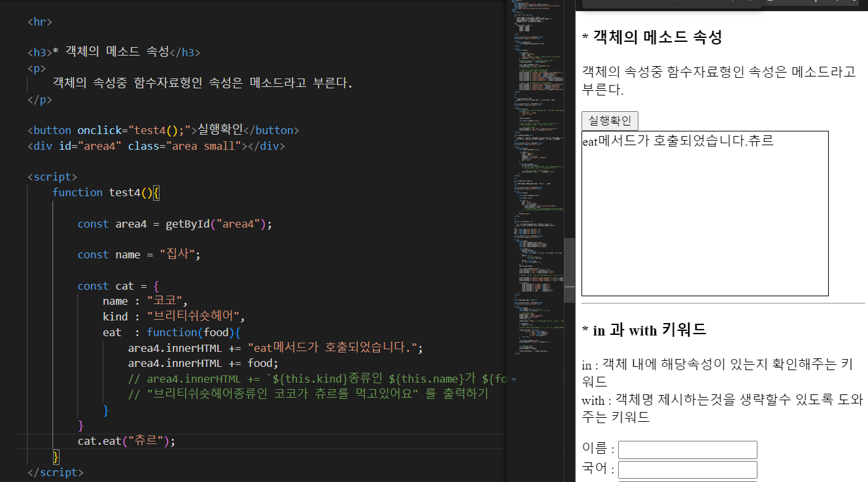Click the comment '"브리티쉬숏헤어종류인 코코가 츄르를 먹고있어요" 를 출력하기'

307,394
